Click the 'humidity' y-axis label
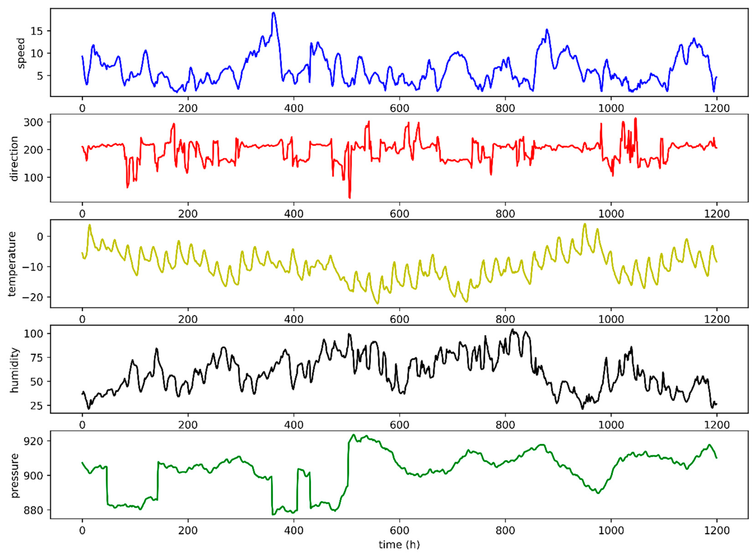Image resolution: width=756 pixels, height=560 pixels. click(14, 370)
